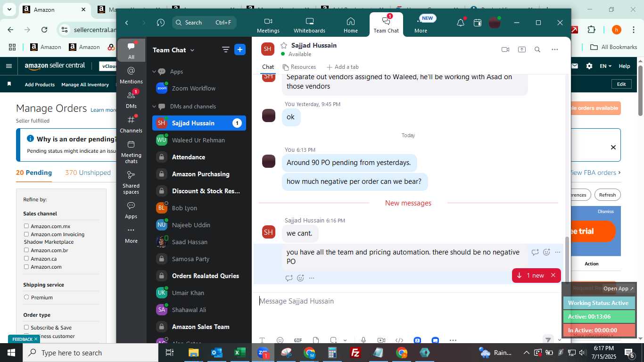Image resolution: width=644 pixels, height=362 pixels.
Task: Star the Sajjad Hussain chat
Action: (x=284, y=45)
